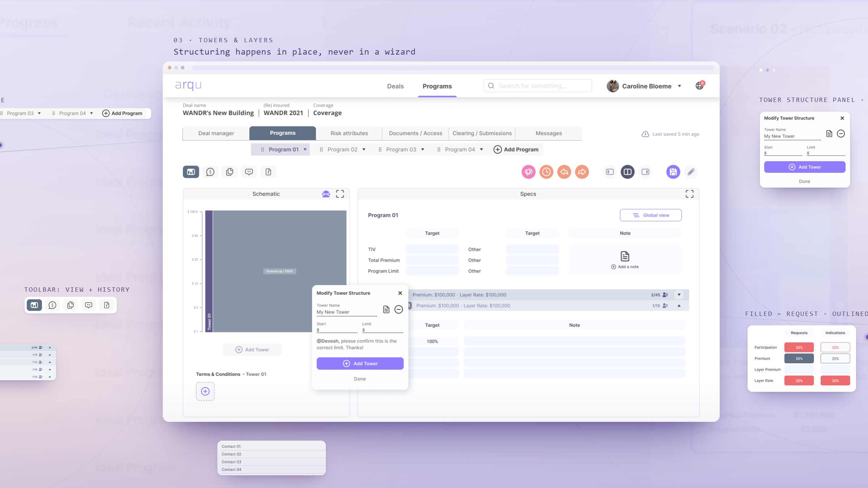Viewport: 868px width, 488px height.
Task: Open the globe notifications icon
Action: coord(700,86)
